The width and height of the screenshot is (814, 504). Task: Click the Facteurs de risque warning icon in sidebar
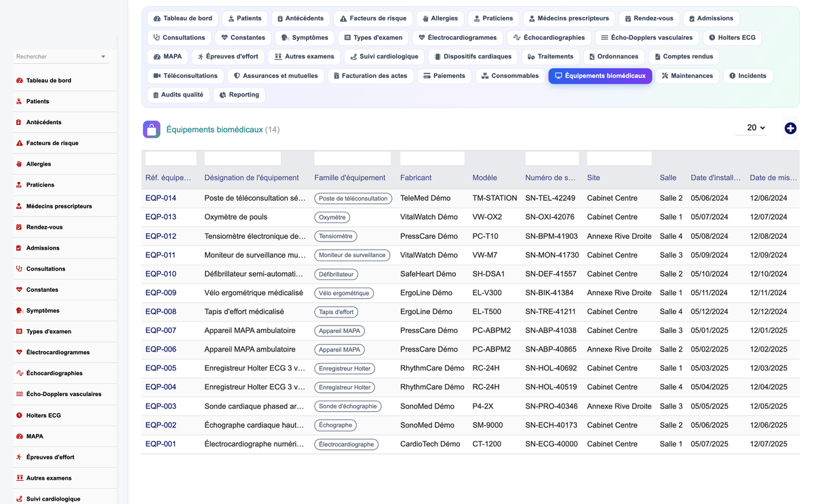[19, 144]
